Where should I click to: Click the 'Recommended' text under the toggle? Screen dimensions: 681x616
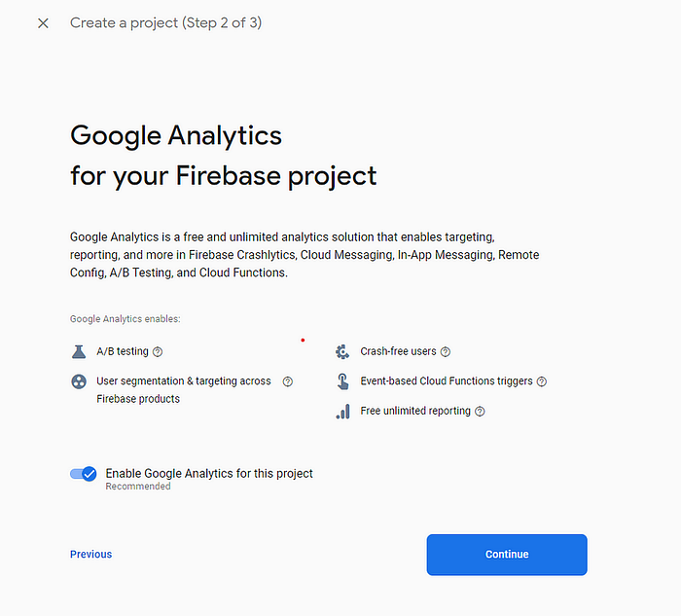click(x=138, y=487)
